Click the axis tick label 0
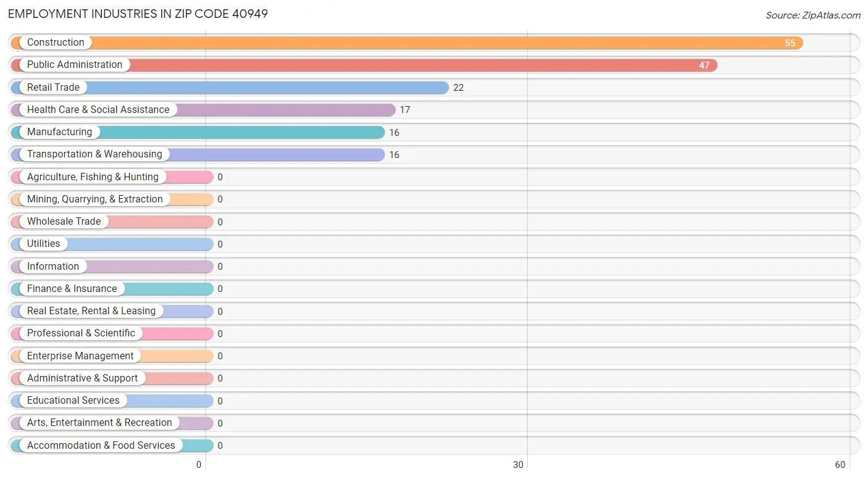This screenshot has height=479, width=868. pos(199,465)
